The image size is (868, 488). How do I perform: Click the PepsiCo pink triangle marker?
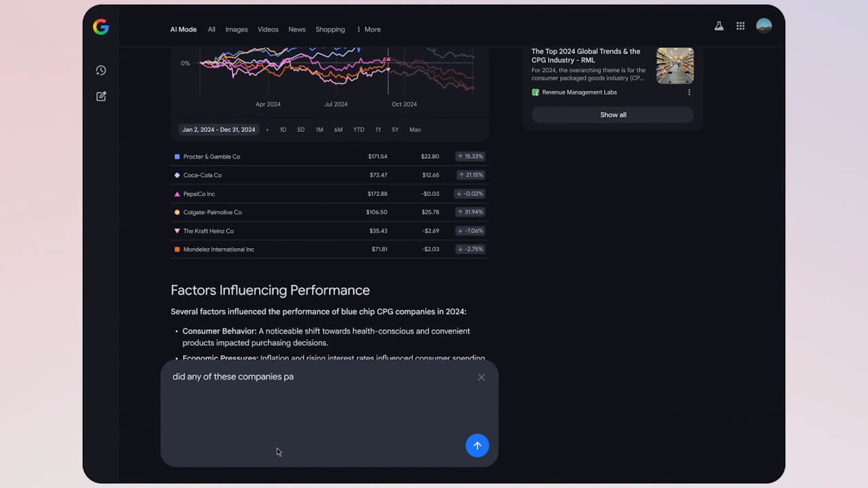(x=177, y=194)
